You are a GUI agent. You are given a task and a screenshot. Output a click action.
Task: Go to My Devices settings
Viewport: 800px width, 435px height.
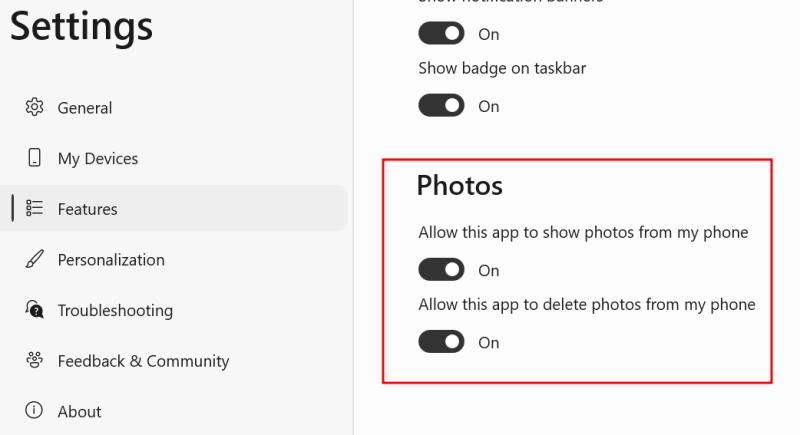[98, 159]
